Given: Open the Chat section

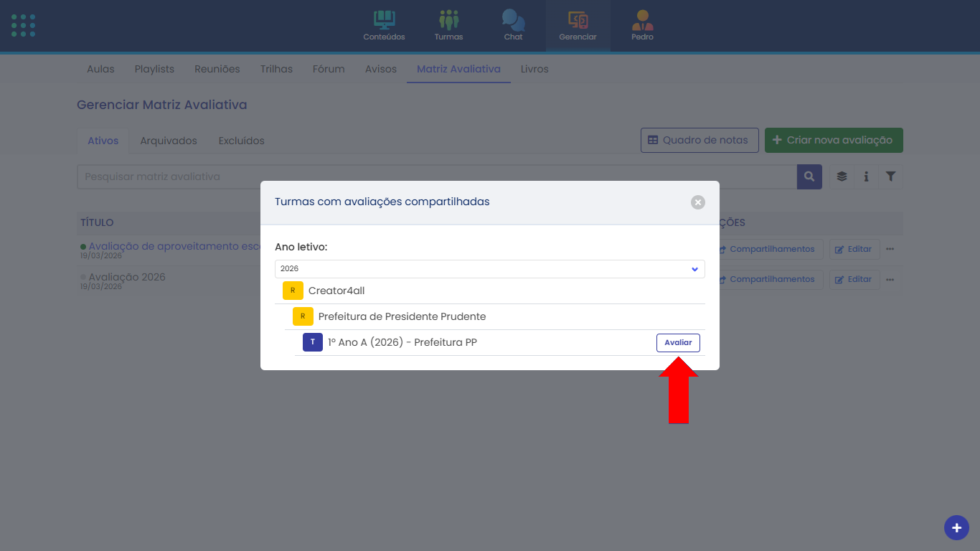Looking at the screenshot, I should [x=513, y=26].
